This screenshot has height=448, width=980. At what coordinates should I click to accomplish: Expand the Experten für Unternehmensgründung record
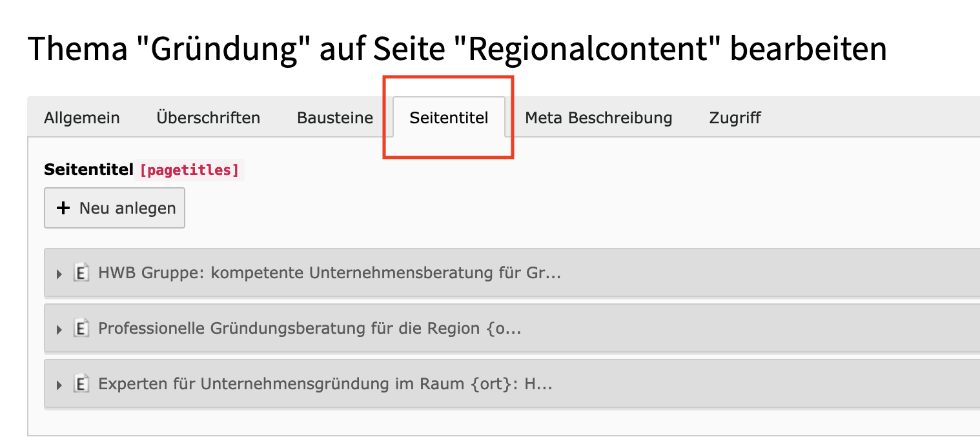pyautogui.click(x=59, y=385)
